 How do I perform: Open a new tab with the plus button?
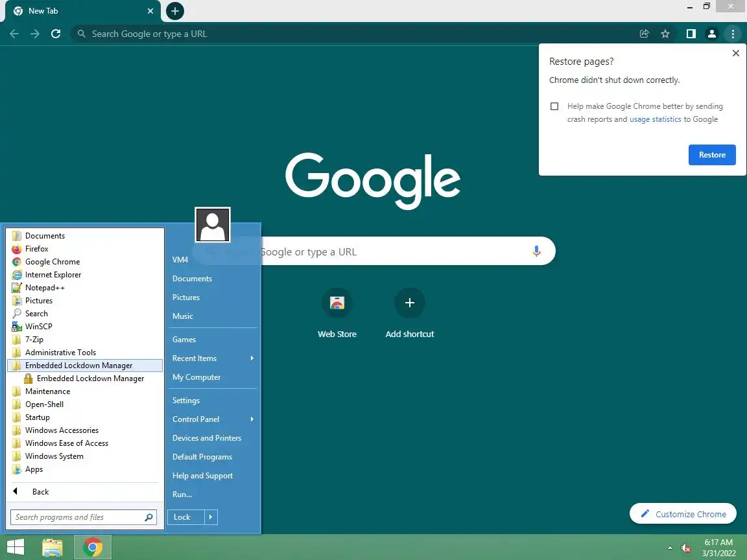click(x=175, y=11)
